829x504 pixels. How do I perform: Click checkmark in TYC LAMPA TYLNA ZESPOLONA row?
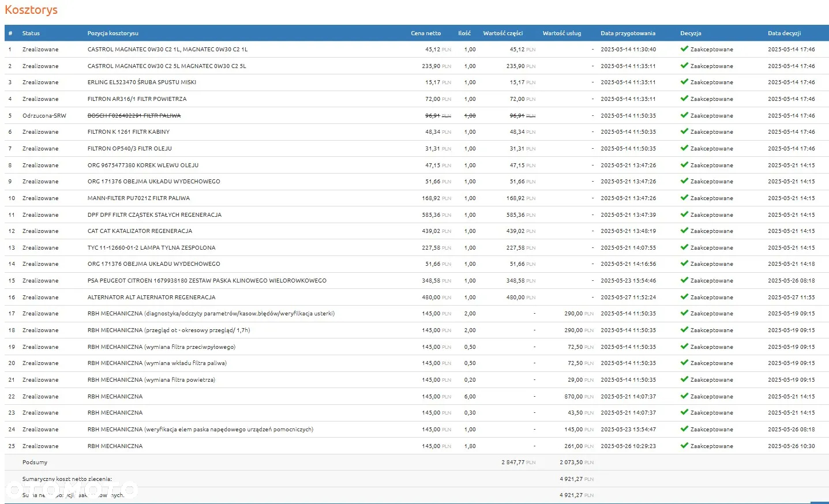[684, 247]
